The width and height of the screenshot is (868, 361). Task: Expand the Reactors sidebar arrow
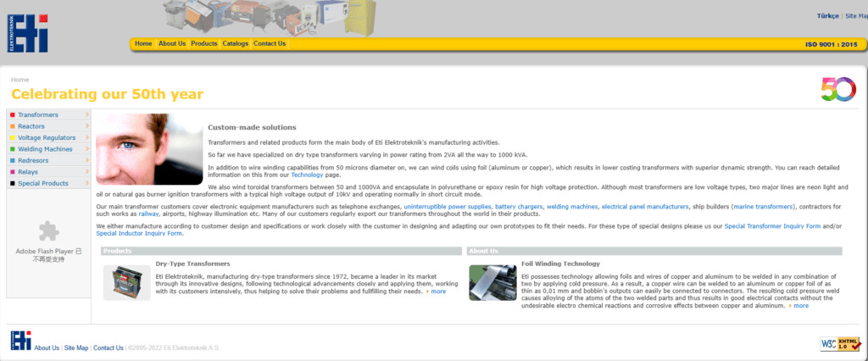[x=87, y=126]
